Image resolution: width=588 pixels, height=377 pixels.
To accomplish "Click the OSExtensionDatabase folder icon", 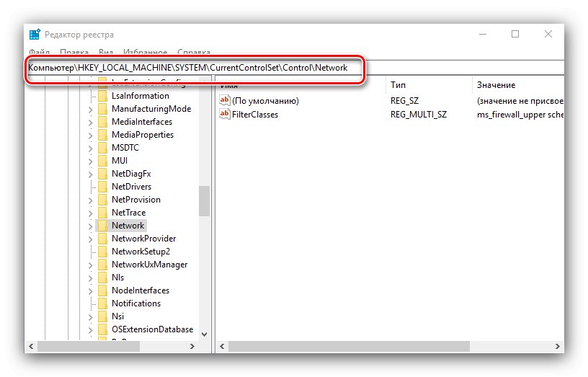I will pos(102,329).
